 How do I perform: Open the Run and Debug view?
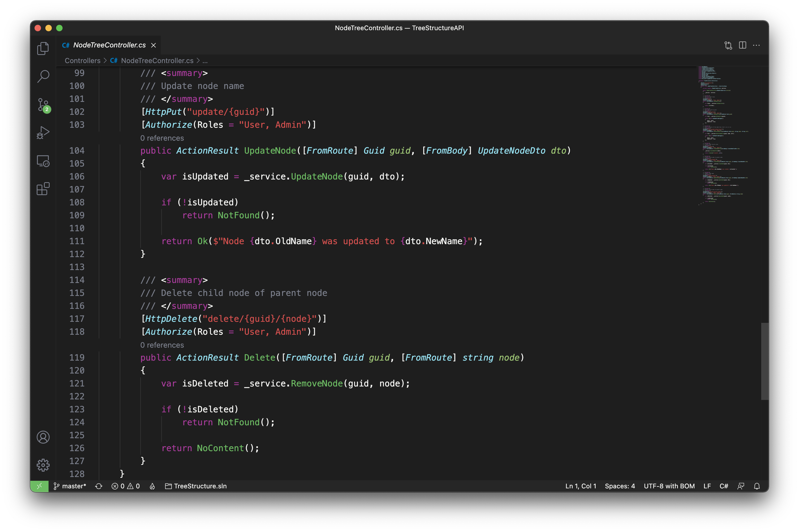tap(43, 133)
